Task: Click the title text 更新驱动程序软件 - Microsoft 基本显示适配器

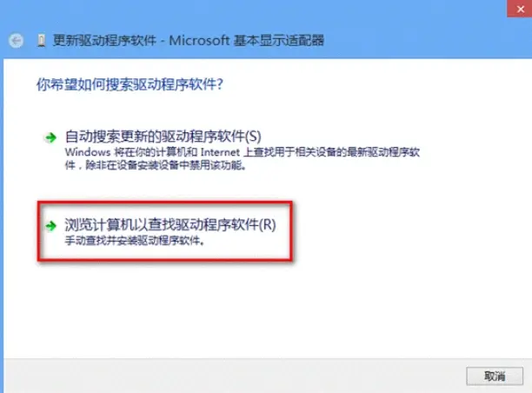Action: [x=189, y=40]
